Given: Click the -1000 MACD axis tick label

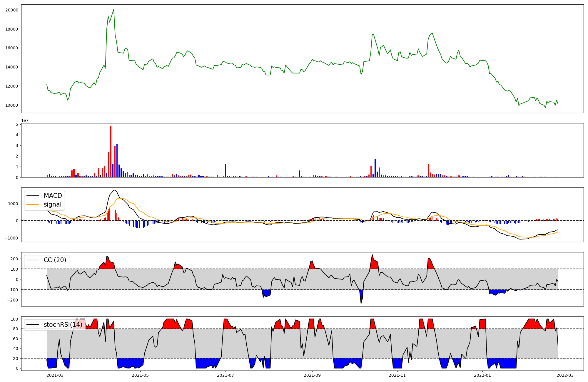Looking at the screenshot, I should [11, 238].
